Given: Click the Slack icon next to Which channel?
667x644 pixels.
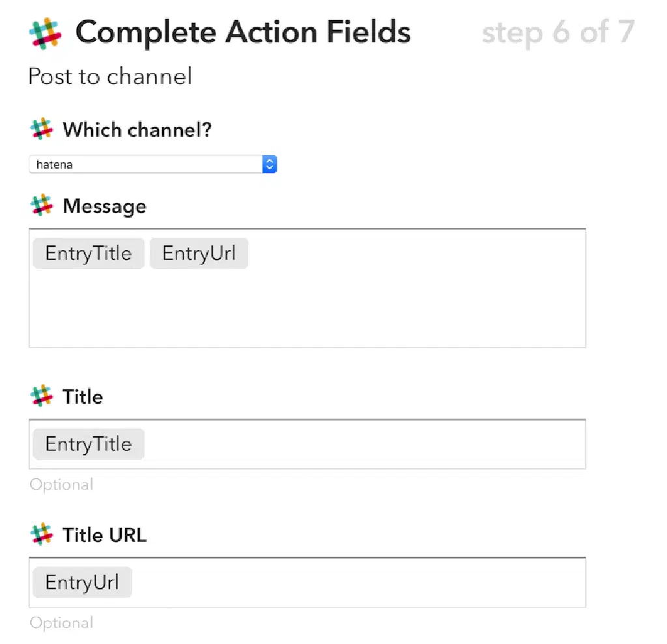Looking at the screenshot, I should point(42,129).
